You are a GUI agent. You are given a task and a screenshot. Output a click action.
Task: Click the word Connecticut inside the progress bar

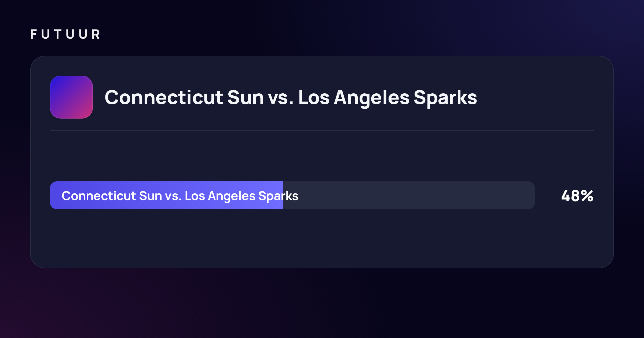99,196
